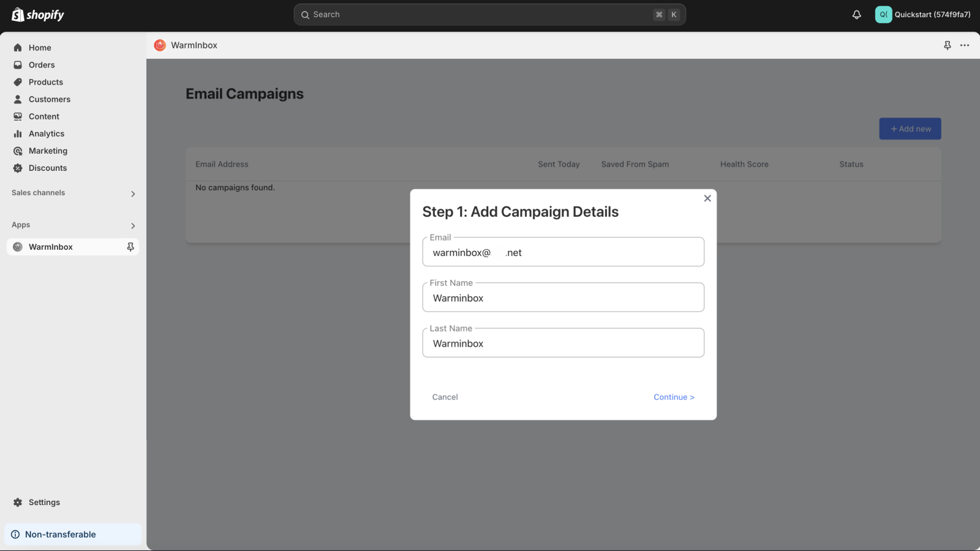Screen dimensions: 980x551
Task: Click the Quickstart account avatar
Action: 883,14
